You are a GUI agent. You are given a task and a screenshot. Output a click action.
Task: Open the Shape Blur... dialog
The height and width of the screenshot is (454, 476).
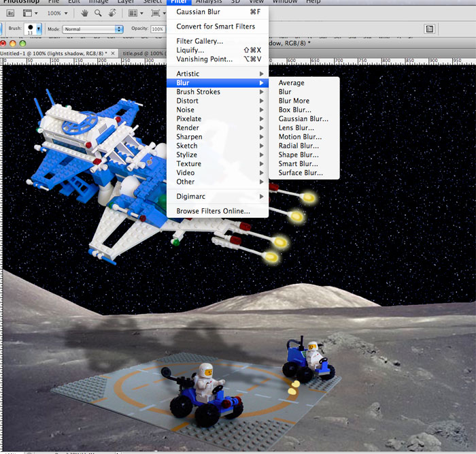point(304,155)
